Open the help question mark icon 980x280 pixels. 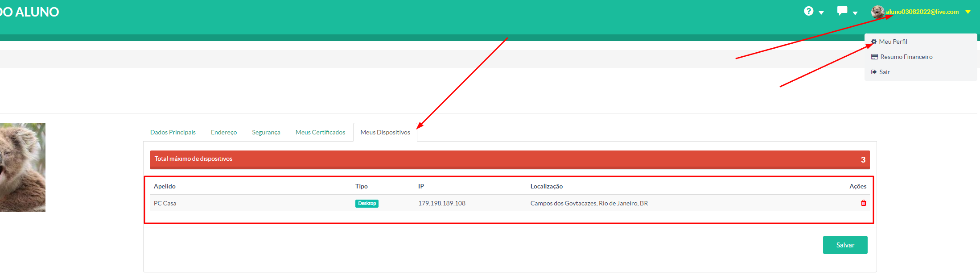[808, 11]
